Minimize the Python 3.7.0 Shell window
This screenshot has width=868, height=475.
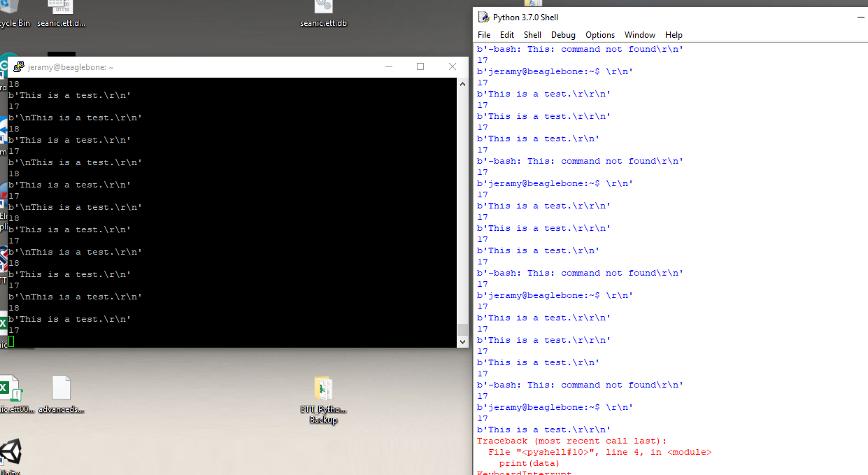click(x=862, y=17)
